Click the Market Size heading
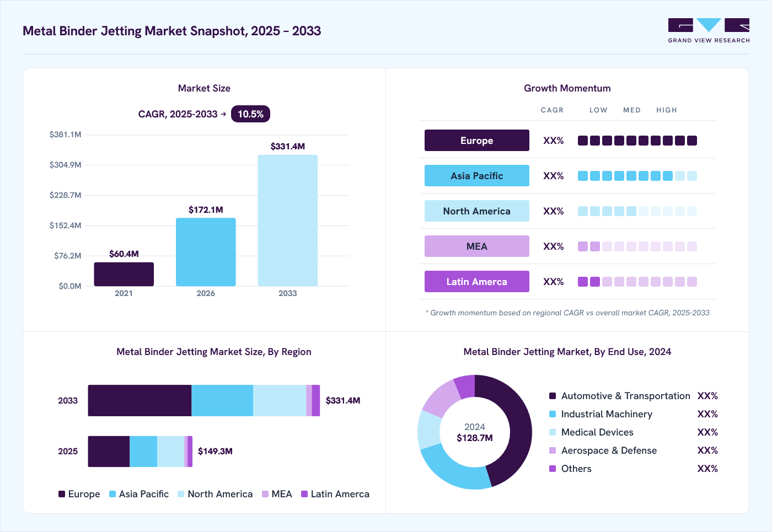 tap(204, 88)
